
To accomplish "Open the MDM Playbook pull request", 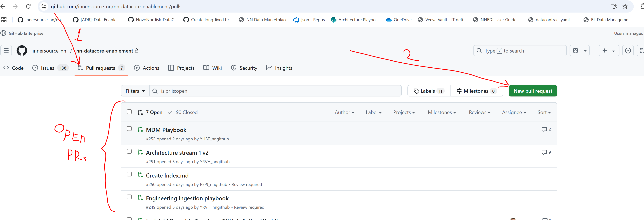I will pyautogui.click(x=166, y=130).
